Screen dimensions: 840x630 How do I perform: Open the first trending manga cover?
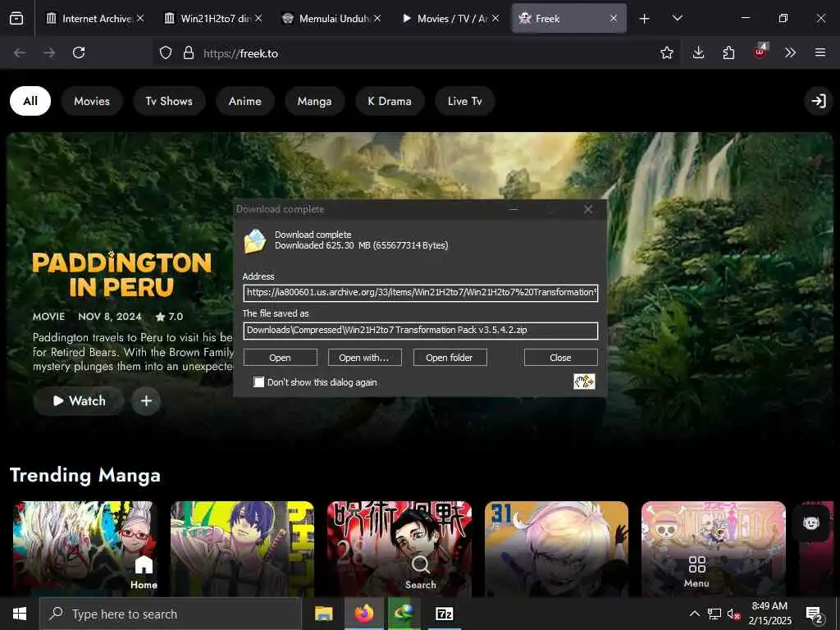(x=85, y=549)
